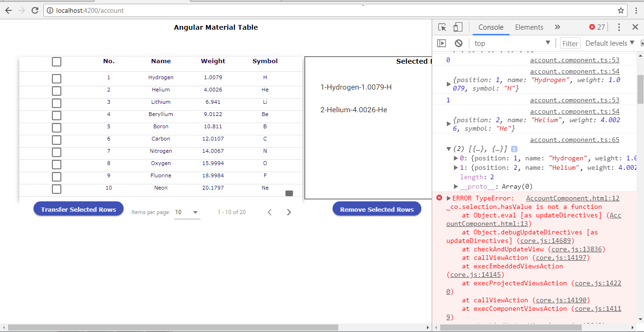The image size is (644, 332).
Task: Click the console vertical scrollbar thumb
Action: (640, 89)
